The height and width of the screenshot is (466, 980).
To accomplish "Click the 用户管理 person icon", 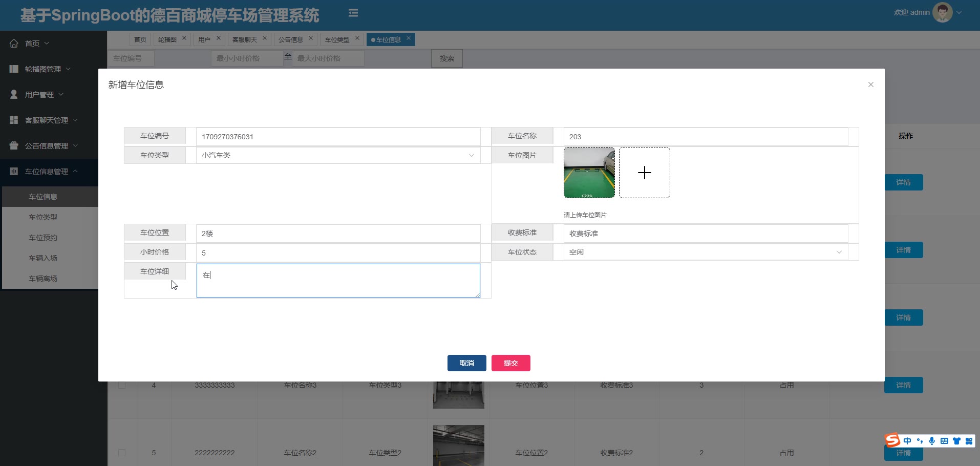I will [x=14, y=95].
